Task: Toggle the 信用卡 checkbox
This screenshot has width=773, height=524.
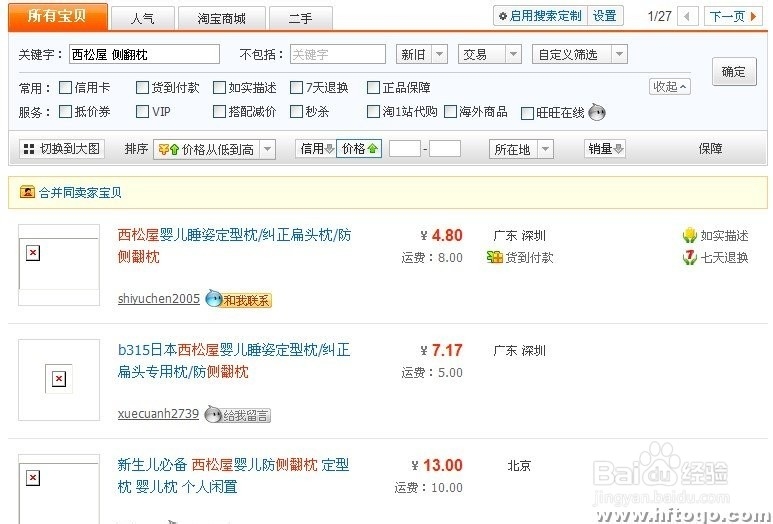Action: [x=65, y=88]
